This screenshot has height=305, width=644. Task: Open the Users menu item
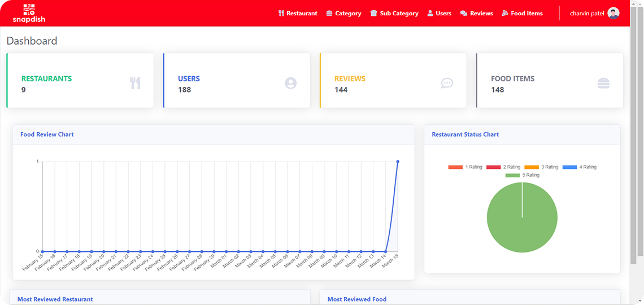tap(443, 13)
